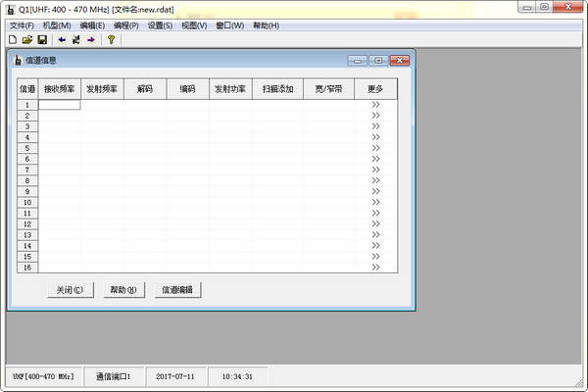
Task: Expand more options for channel 14
Action: [x=375, y=246]
